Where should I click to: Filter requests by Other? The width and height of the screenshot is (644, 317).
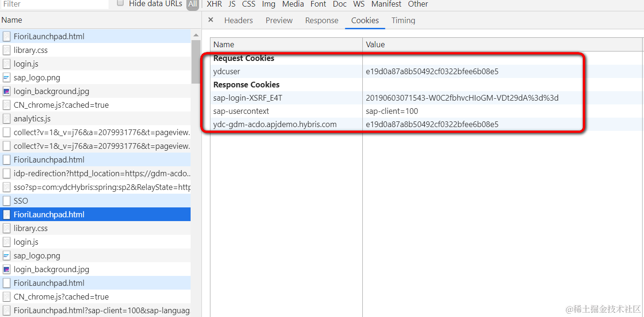click(x=418, y=4)
